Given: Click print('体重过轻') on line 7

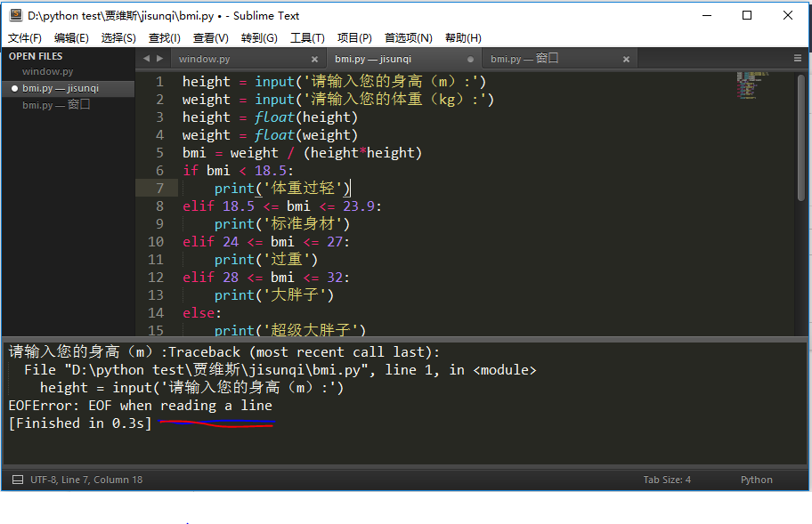Looking at the screenshot, I should (x=282, y=189).
